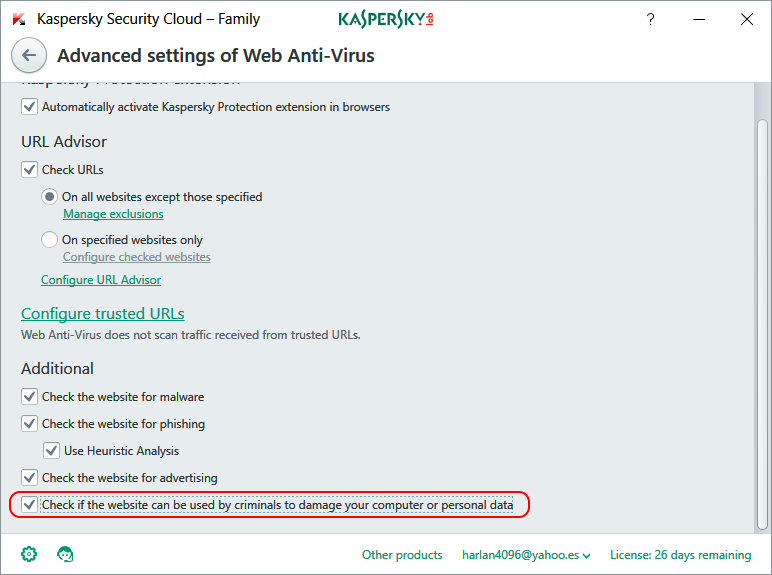
Task: Click the question mark help icon
Action: point(650,19)
